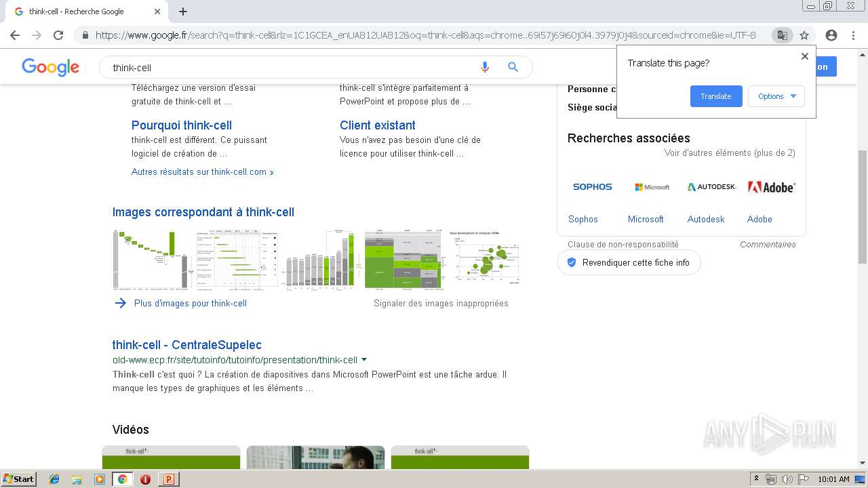This screenshot has width=868, height=488.
Task: Click Clause de non-responsabilité text
Action: point(623,245)
